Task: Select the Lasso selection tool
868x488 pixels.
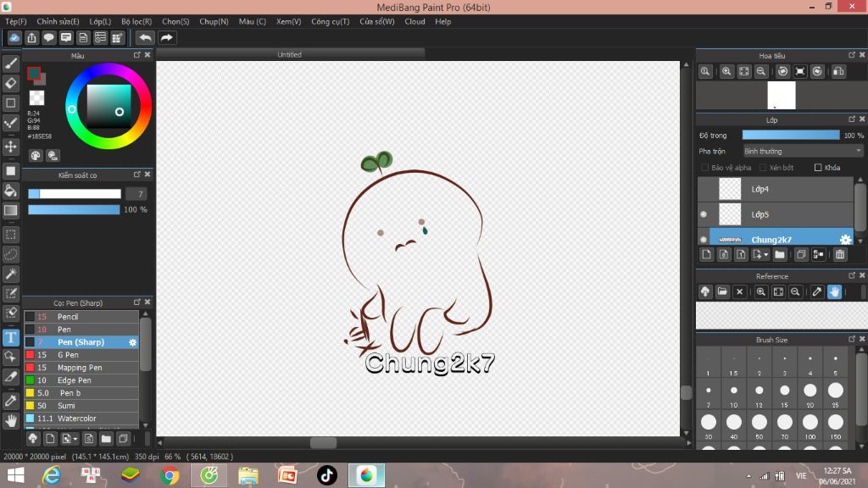Action: tap(10, 254)
